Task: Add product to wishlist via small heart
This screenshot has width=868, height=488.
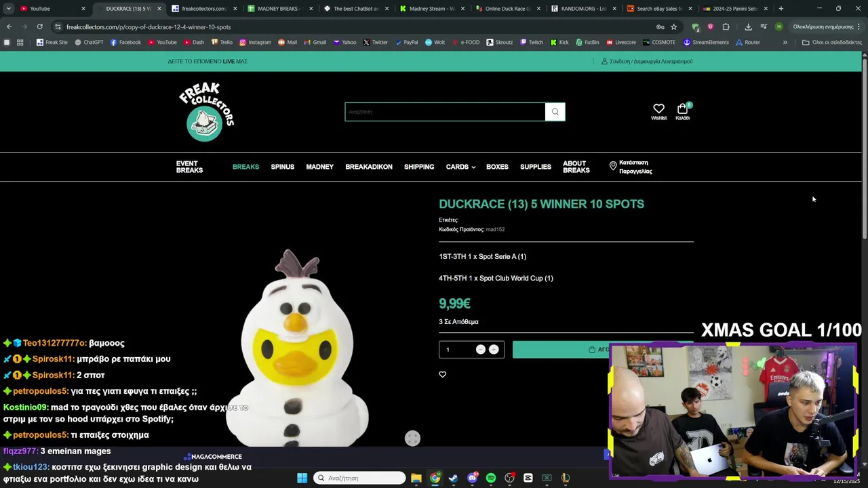Action: point(442,374)
